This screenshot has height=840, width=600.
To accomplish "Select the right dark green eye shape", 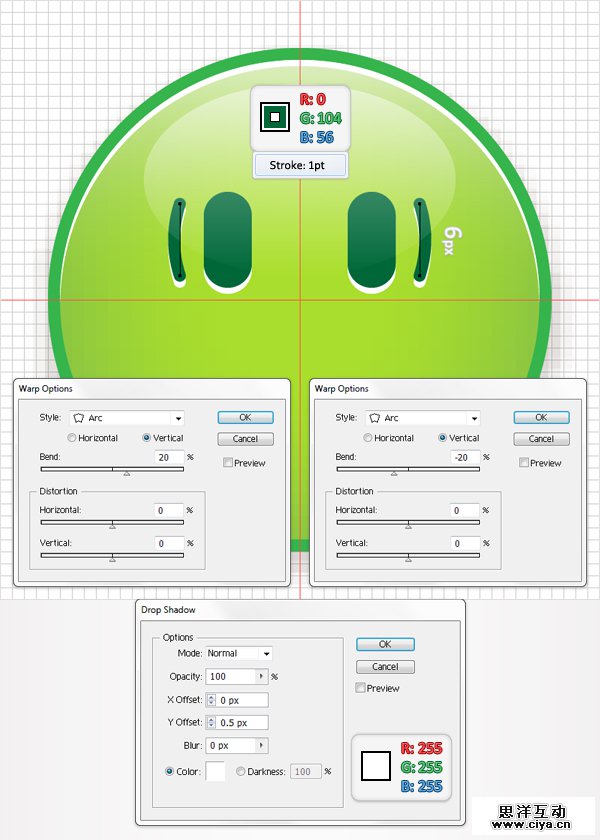I will coord(372,238).
